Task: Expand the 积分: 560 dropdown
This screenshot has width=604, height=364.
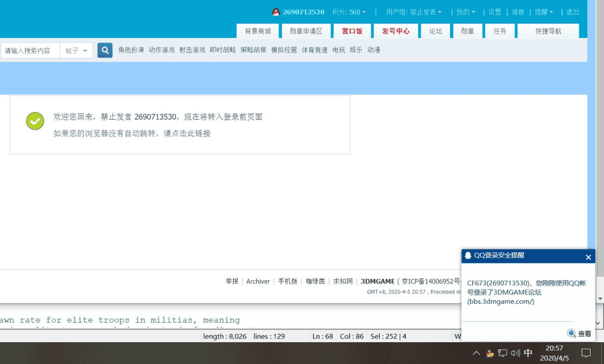Action: pos(350,11)
